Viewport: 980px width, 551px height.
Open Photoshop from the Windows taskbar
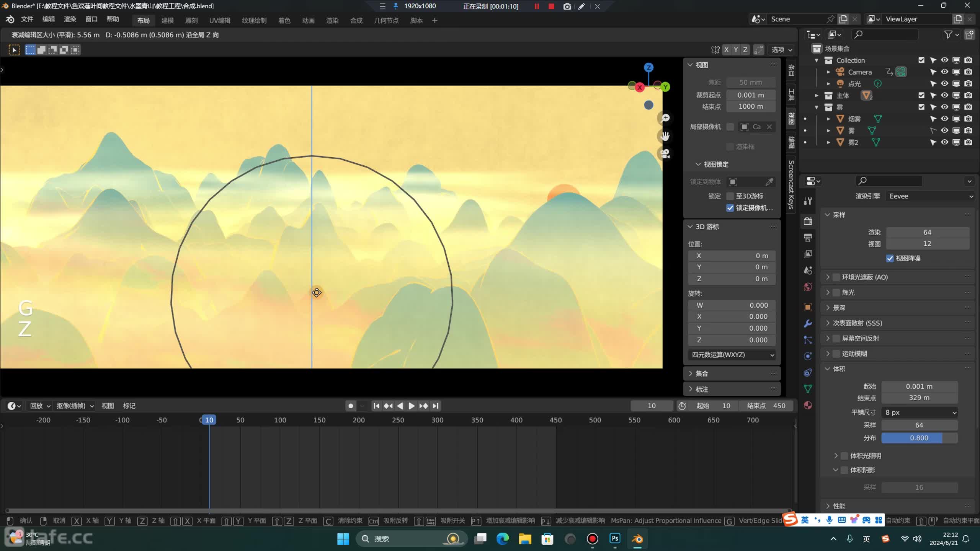click(x=615, y=539)
